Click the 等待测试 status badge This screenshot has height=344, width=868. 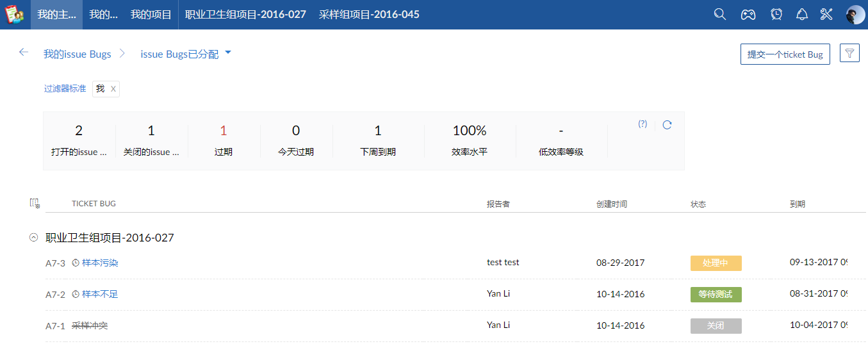click(716, 295)
